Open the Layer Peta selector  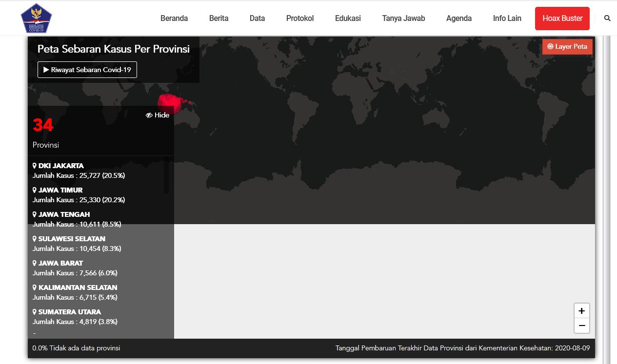[x=567, y=47]
